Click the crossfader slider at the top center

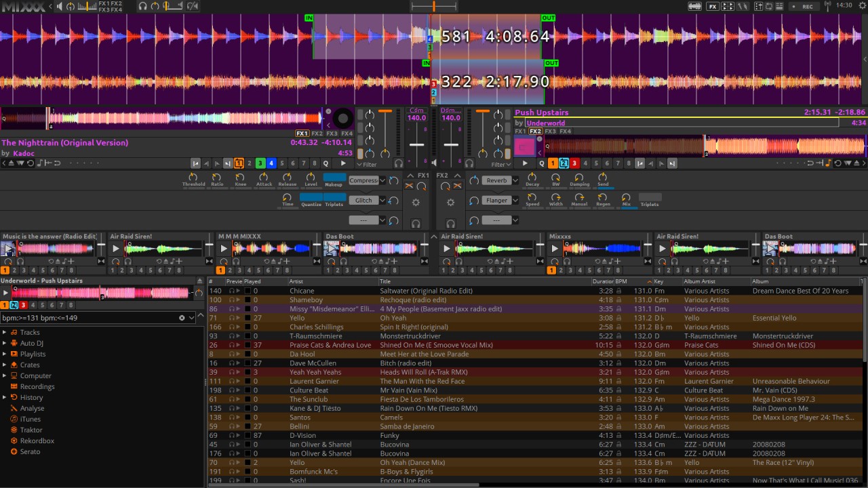tap(433, 6)
